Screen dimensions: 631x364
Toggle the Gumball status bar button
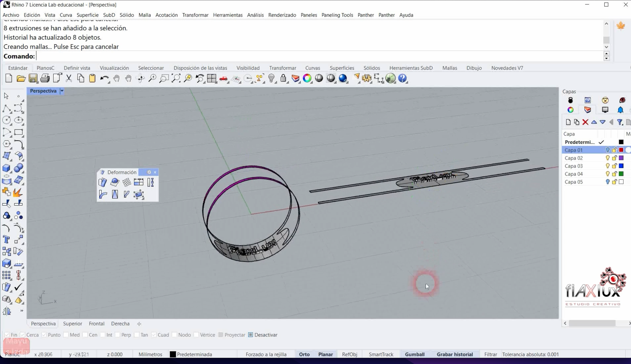click(x=414, y=354)
